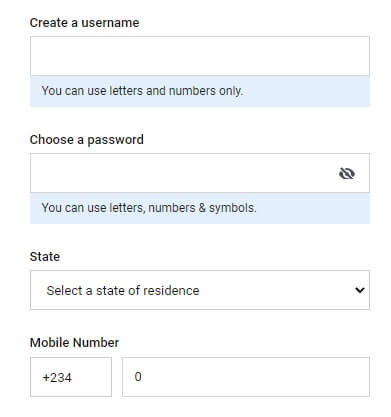Click the letters and numbers only hint
Viewport: 391px width, 417px height.
(x=142, y=91)
